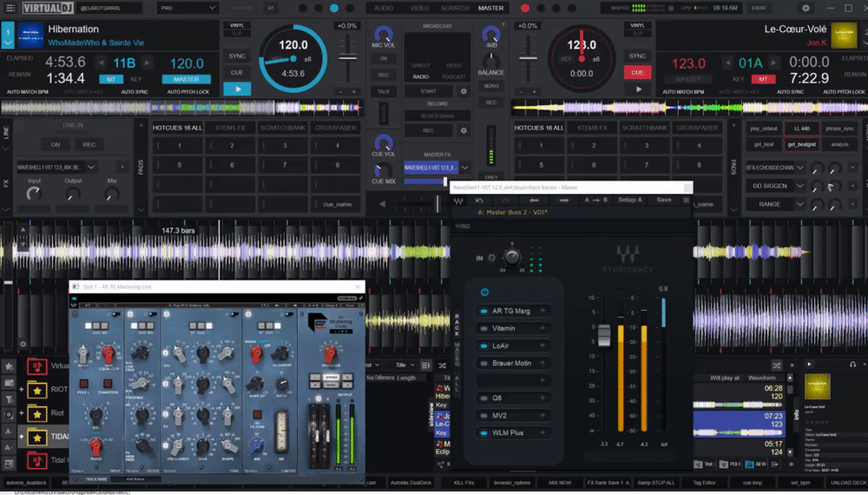Click the StudioRack power icon above rack
The height and width of the screenshot is (495, 868).
pyautogui.click(x=484, y=292)
